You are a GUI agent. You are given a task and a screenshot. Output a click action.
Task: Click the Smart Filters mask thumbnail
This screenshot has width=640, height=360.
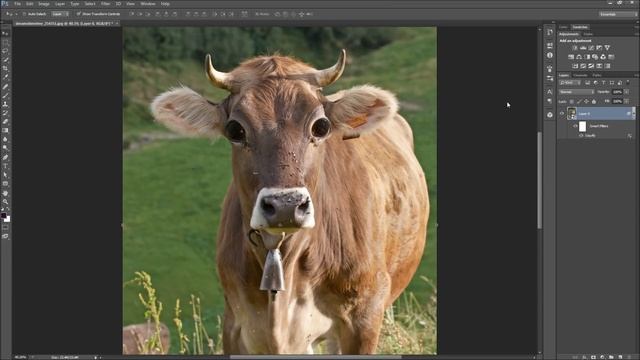(x=582, y=127)
